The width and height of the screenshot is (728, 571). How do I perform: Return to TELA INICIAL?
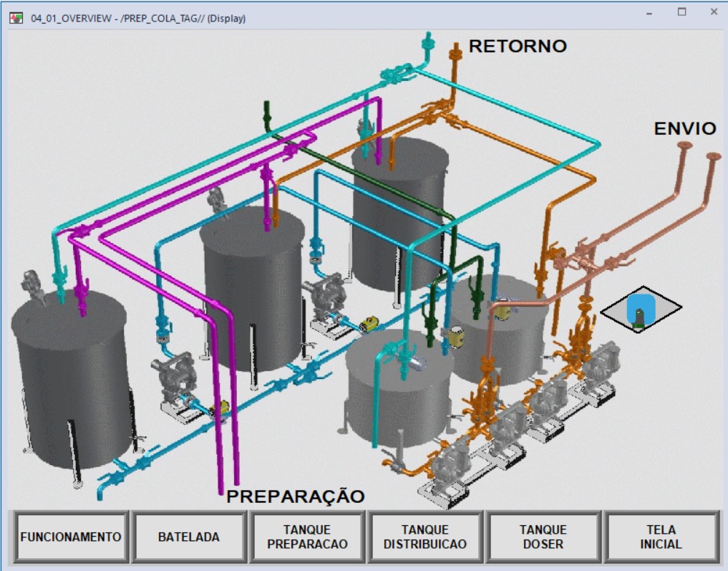tap(661, 537)
